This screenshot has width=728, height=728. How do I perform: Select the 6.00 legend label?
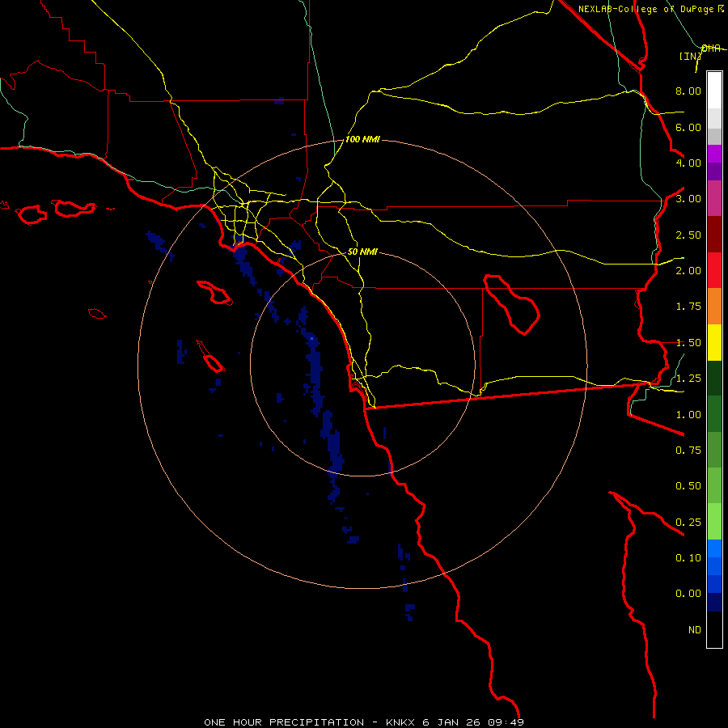coord(688,127)
